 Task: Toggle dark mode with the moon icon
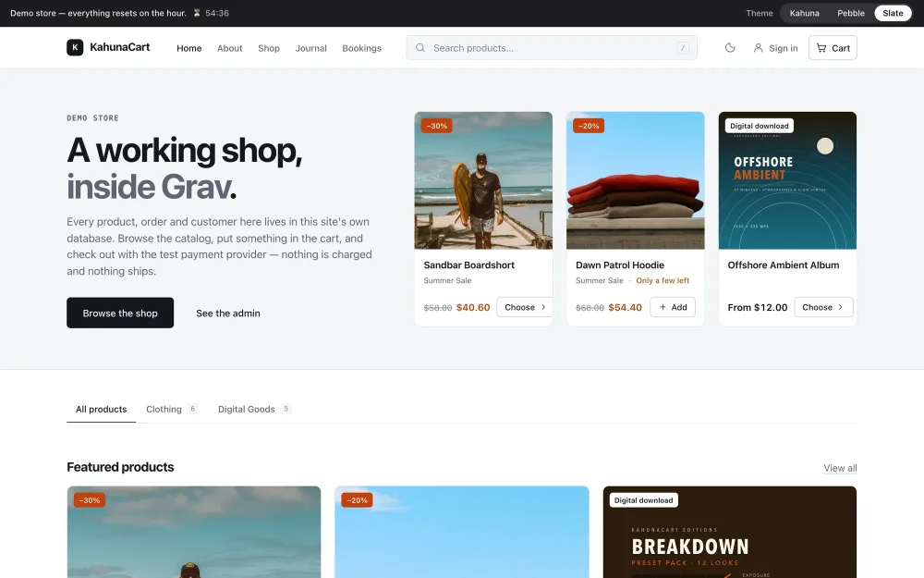pos(730,48)
